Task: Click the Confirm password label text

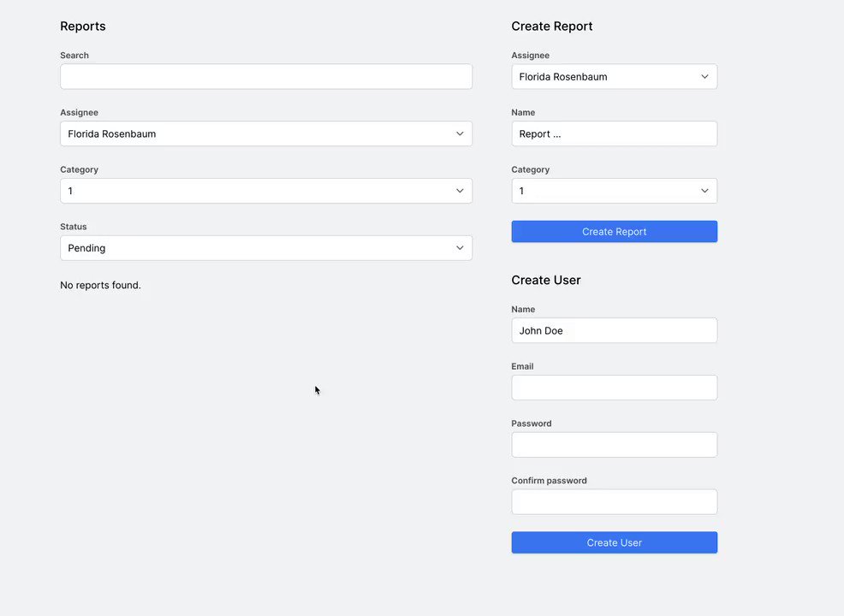Action: click(x=549, y=481)
